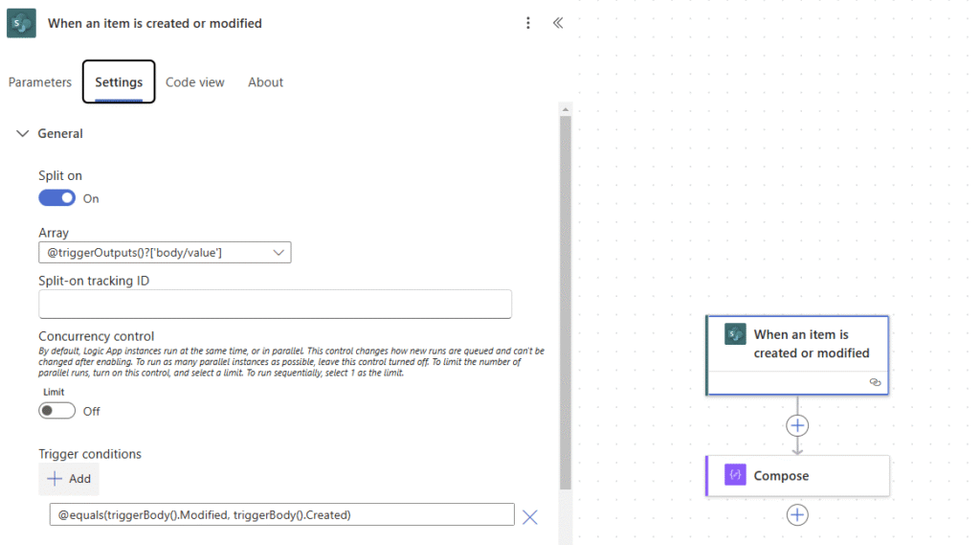Click the 'Concurrency control' heading
Image resolution: width=980 pixels, height=545 pixels.
[x=97, y=336]
